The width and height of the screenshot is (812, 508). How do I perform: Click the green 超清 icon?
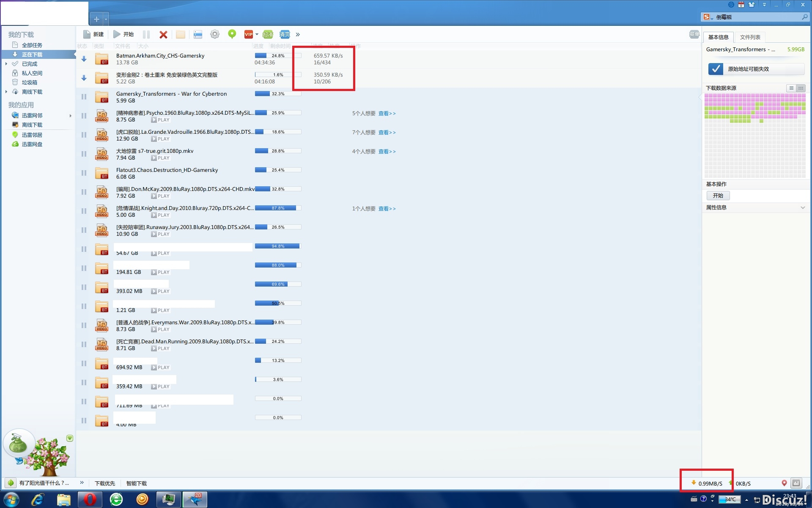[268, 34]
